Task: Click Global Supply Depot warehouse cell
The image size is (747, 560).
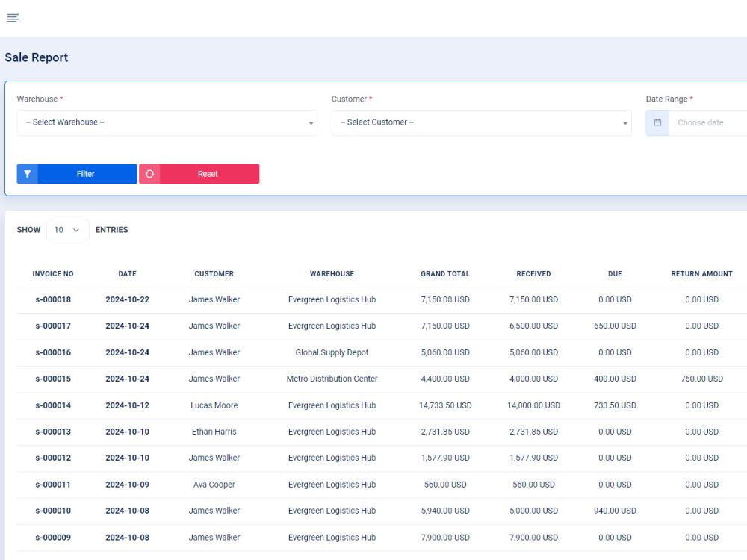Action: point(332,352)
